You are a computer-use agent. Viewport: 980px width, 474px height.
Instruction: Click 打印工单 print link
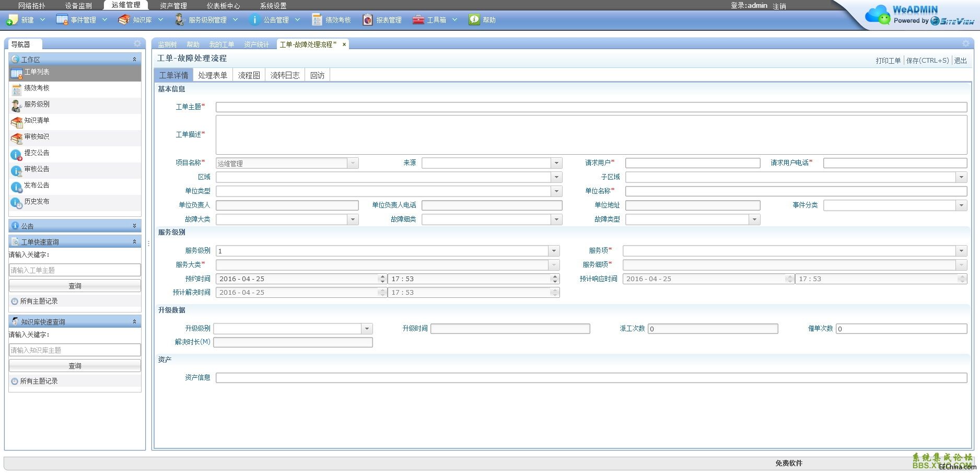tap(888, 61)
